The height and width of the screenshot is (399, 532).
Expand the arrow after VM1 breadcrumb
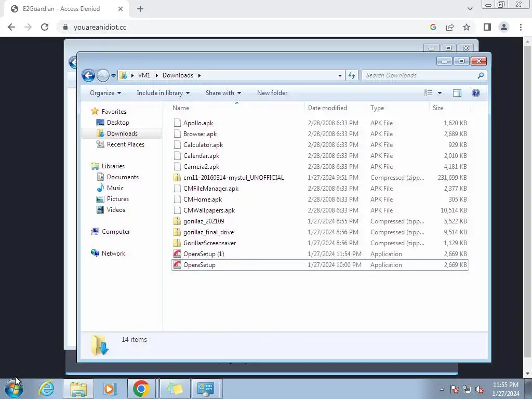tap(157, 75)
